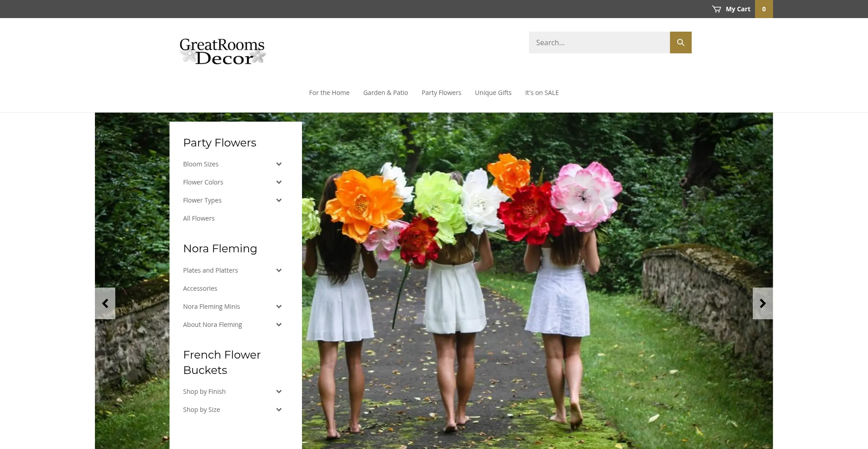Screen dimensions: 868x449
Task: Go to the previous slideshow image
Action: coord(105,303)
